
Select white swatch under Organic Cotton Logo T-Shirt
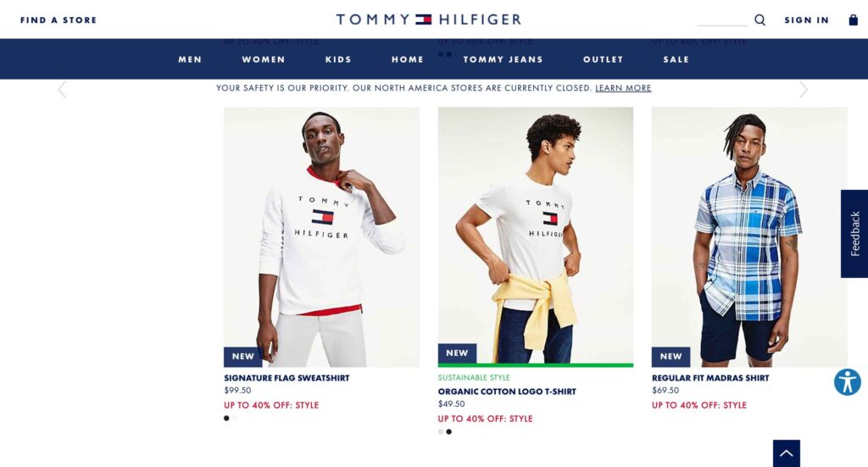441,431
